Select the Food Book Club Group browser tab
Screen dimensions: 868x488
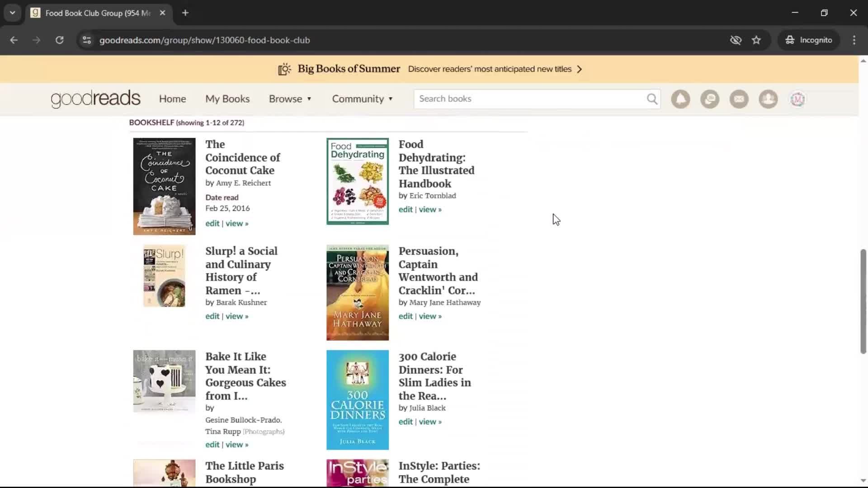(x=99, y=13)
